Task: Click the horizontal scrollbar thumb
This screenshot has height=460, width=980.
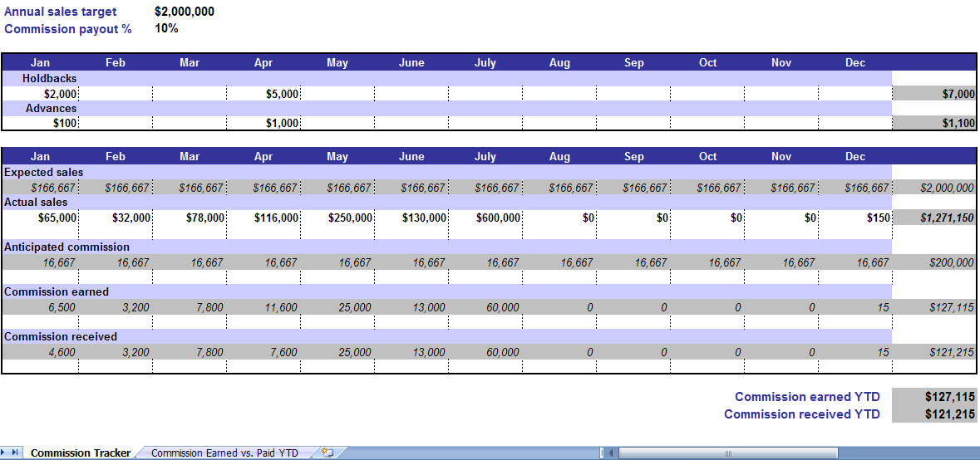Action: (x=727, y=453)
